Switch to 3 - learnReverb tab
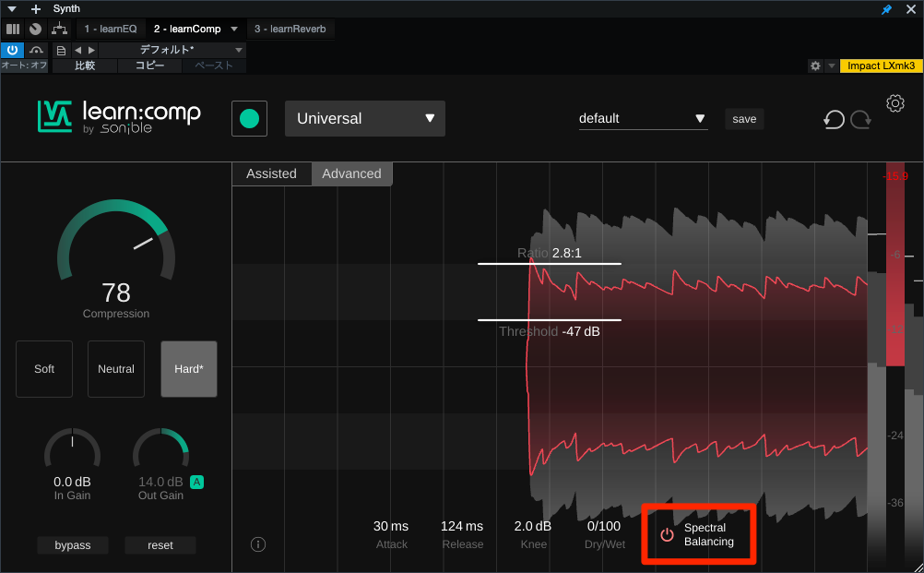924x573 pixels. (x=290, y=30)
